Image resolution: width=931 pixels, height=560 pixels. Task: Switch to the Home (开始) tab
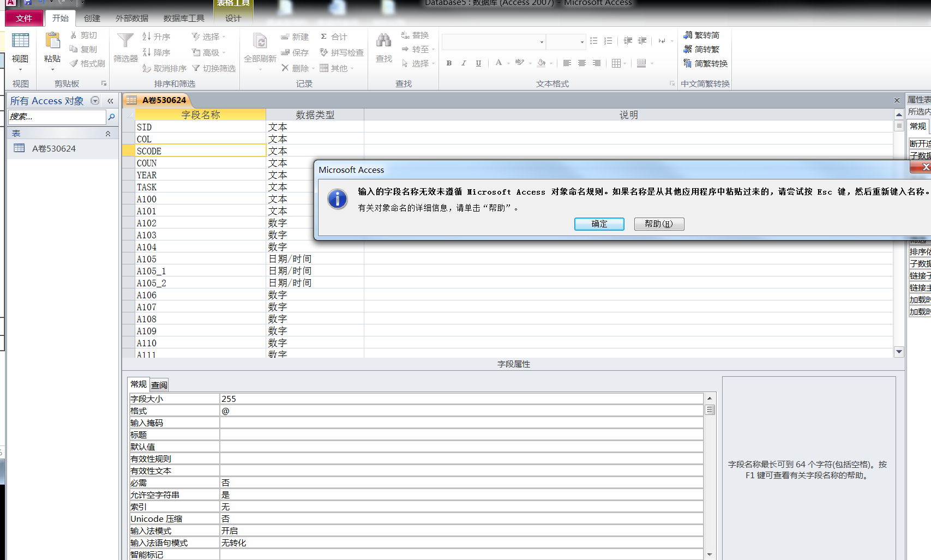[x=61, y=18]
